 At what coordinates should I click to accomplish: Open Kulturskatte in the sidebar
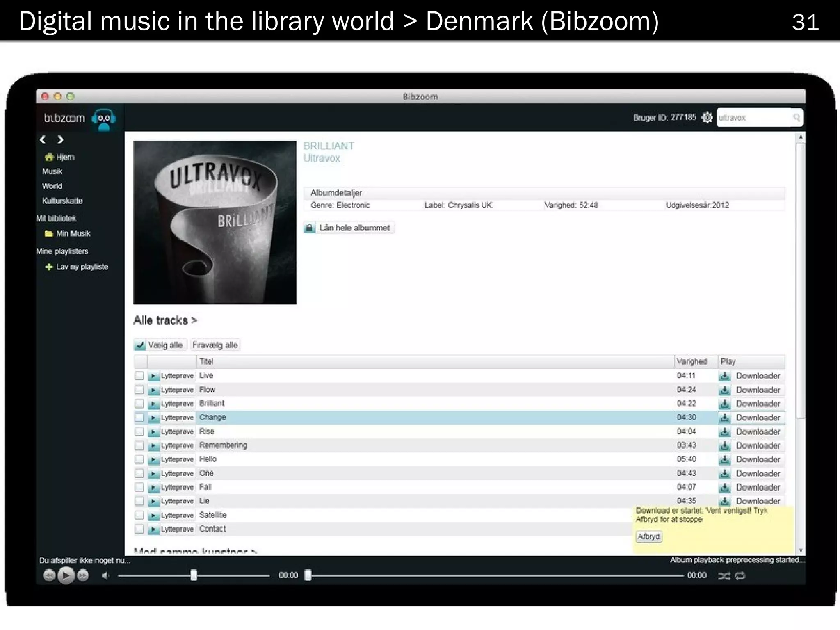pyautogui.click(x=62, y=201)
